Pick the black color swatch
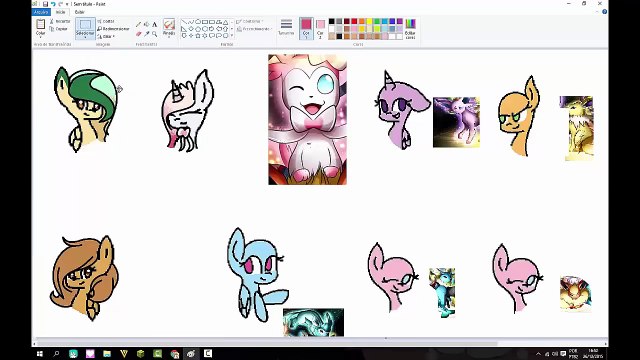The image size is (640, 360). (x=331, y=22)
